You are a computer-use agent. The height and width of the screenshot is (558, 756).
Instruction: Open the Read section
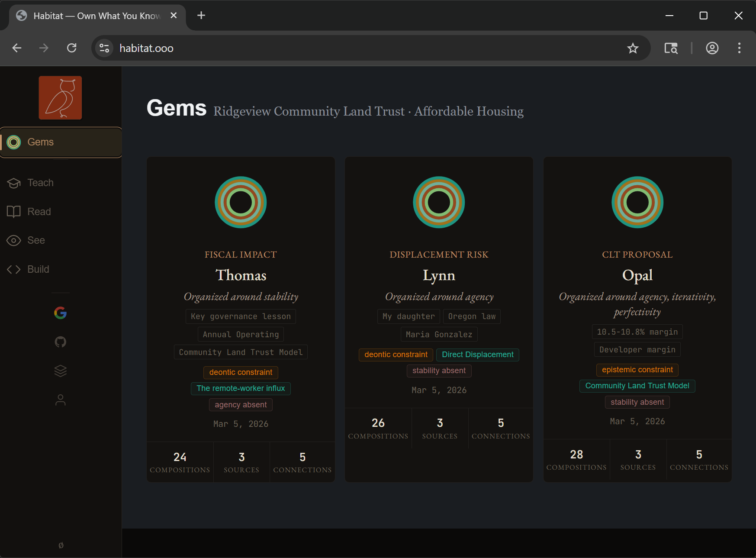[39, 212]
